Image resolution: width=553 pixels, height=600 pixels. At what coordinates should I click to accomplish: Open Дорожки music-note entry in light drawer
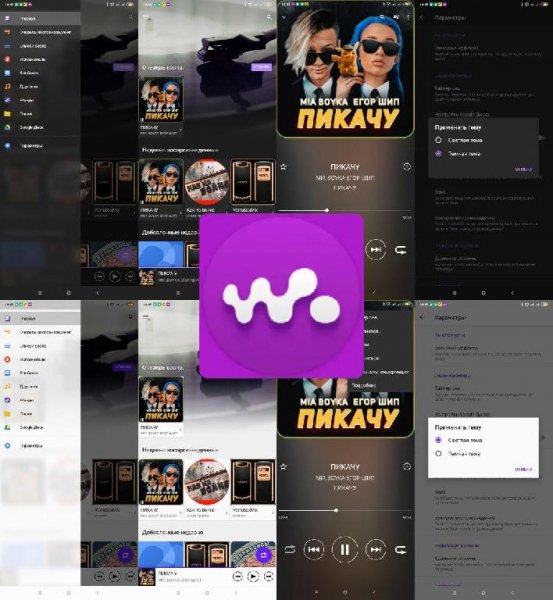click(x=40, y=386)
